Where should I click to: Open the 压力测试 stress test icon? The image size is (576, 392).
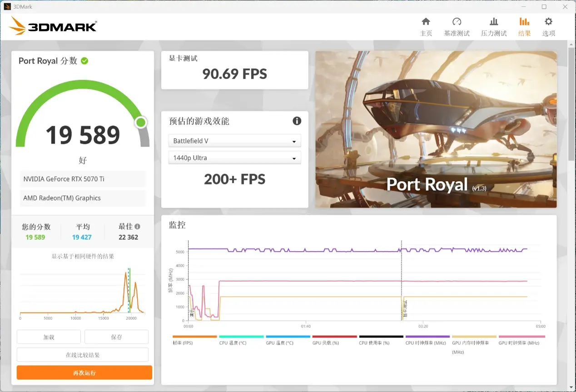pyautogui.click(x=494, y=21)
